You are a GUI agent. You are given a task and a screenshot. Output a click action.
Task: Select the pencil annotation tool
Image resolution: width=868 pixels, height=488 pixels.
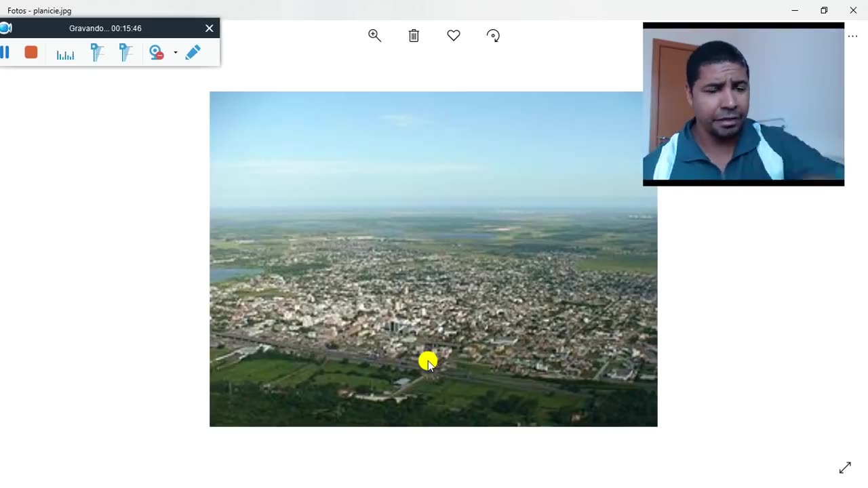pos(193,52)
